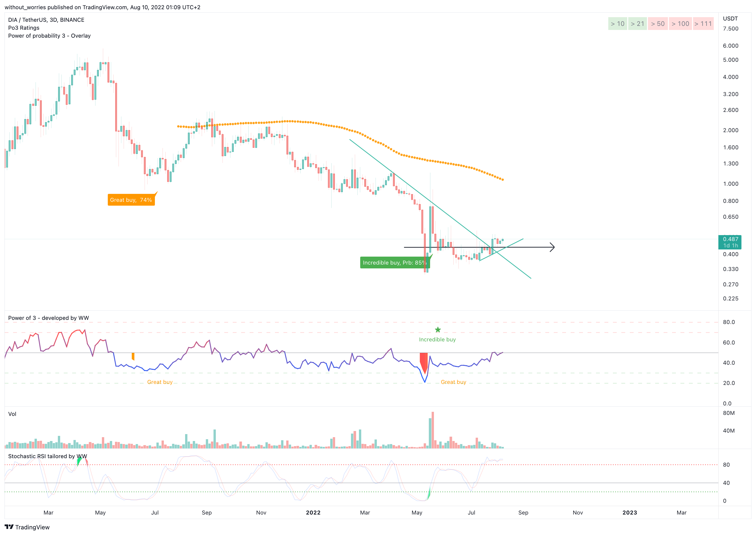Click the 'Great buy, 74%' orange label
The width and height of the screenshot is (756, 535).
tap(131, 200)
